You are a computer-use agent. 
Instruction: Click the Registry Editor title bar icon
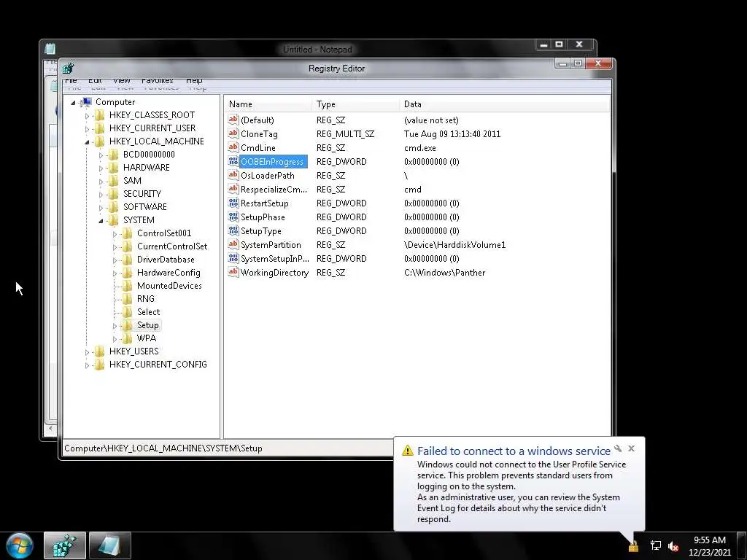(x=68, y=68)
